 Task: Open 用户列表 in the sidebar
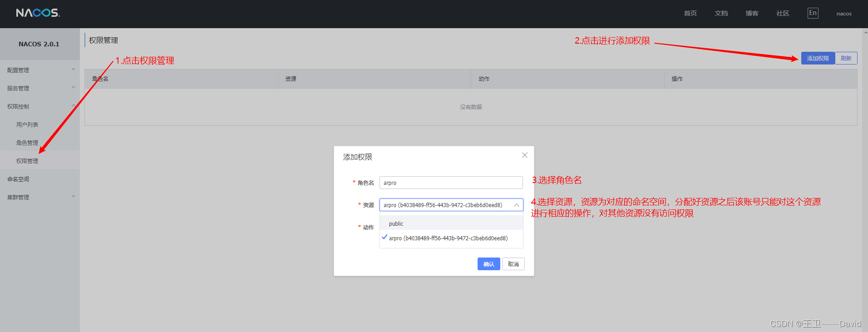tap(27, 124)
